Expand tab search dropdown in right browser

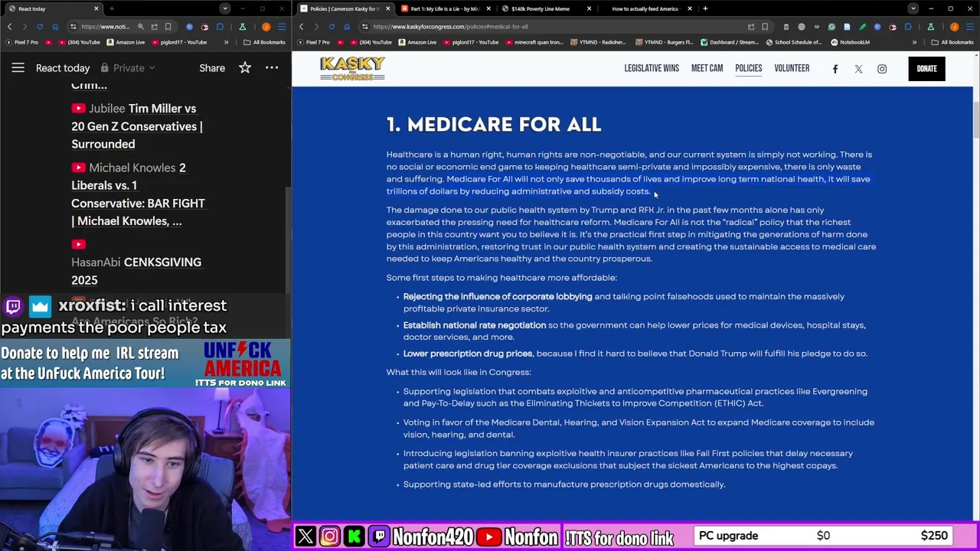click(x=913, y=8)
